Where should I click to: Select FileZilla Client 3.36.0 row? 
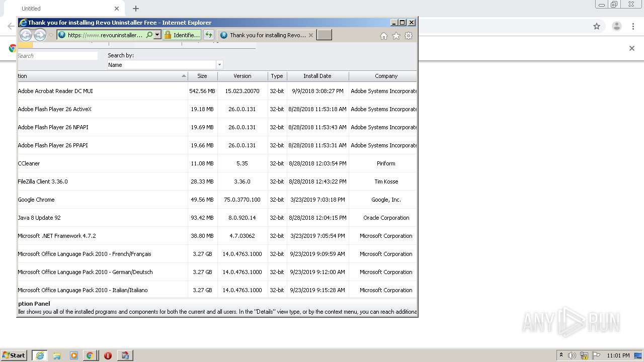[217, 182]
